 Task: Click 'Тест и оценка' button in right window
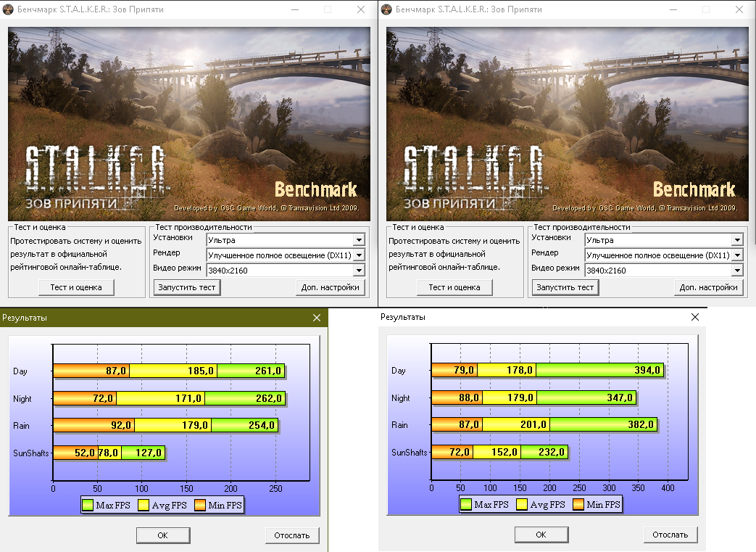(x=454, y=287)
